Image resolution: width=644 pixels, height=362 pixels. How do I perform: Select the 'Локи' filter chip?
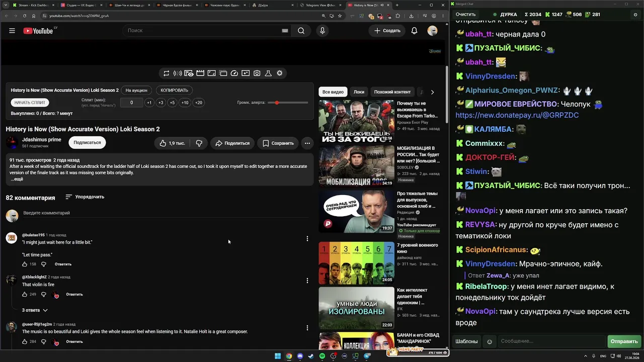tap(359, 92)
